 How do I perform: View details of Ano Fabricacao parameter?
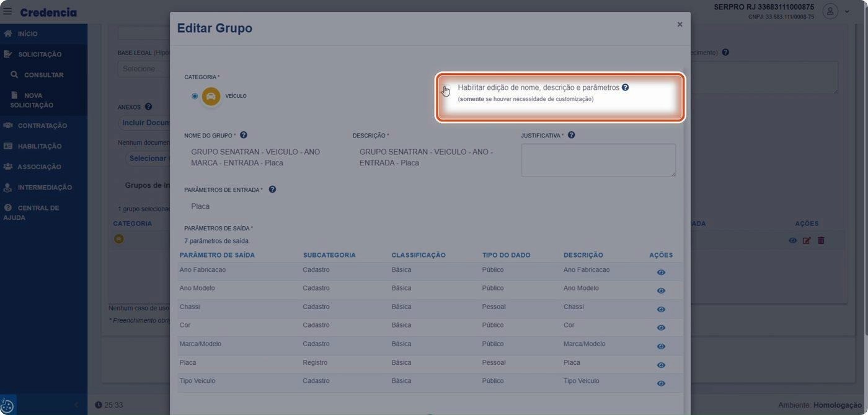click(x=661, y=273)
